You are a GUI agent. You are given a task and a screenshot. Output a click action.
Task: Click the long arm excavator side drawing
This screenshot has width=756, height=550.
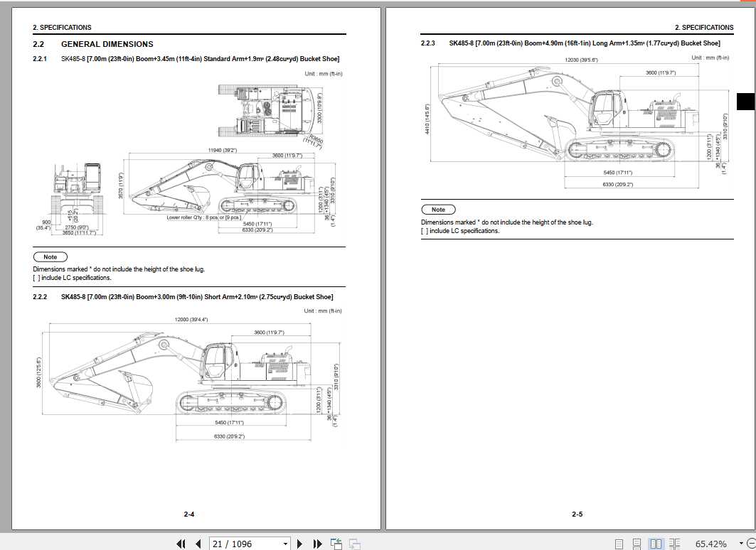[569, 113]
